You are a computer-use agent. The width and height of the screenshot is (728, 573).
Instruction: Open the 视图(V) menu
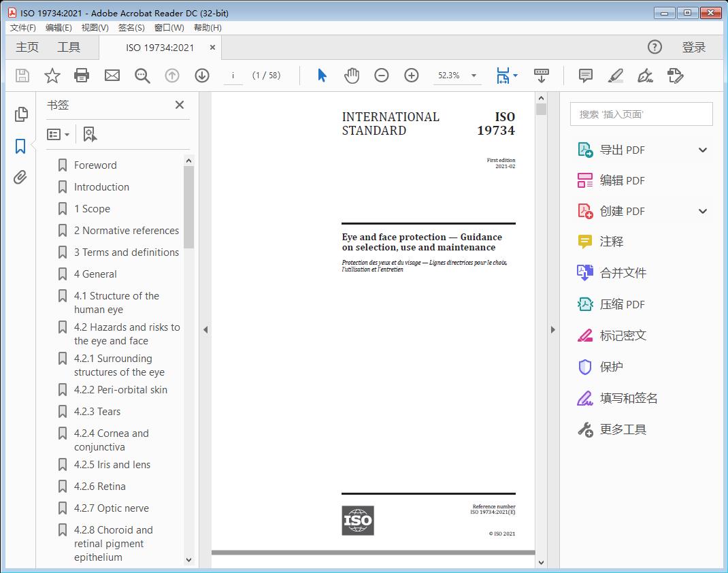click(95, 28)
